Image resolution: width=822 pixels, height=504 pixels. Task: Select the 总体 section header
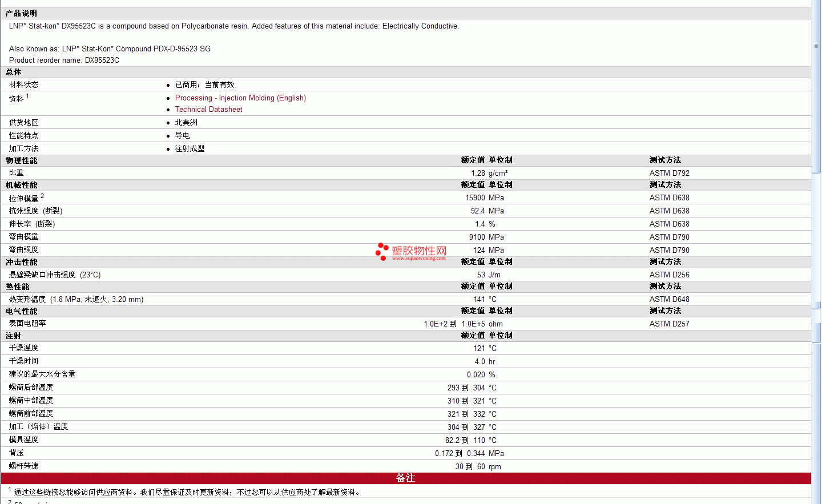point(13,72)
